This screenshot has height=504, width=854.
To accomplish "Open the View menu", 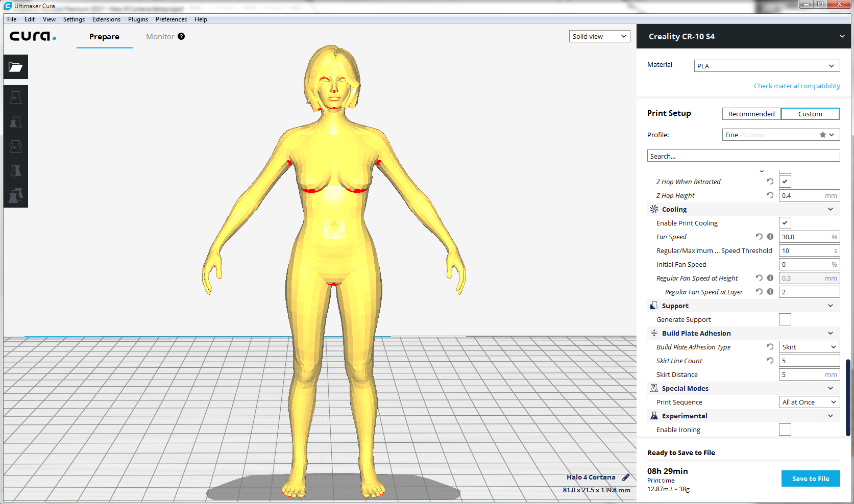I will [49, 19].
